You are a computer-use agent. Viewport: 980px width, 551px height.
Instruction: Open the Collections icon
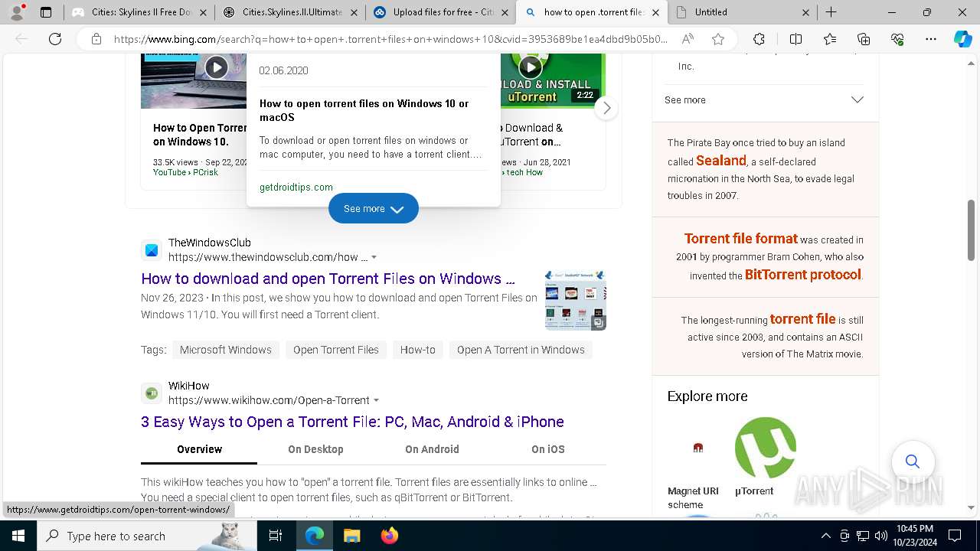tap(864, 39)
